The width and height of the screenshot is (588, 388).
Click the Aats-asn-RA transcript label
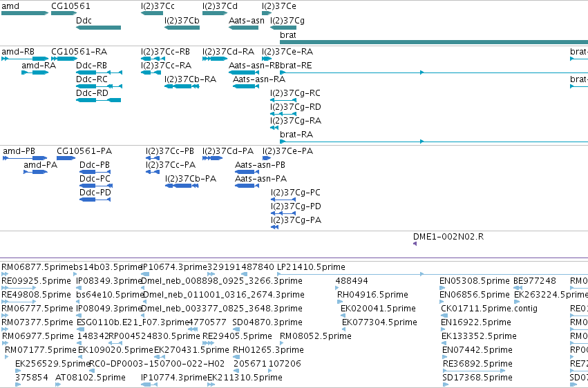(x=259, y=79)
